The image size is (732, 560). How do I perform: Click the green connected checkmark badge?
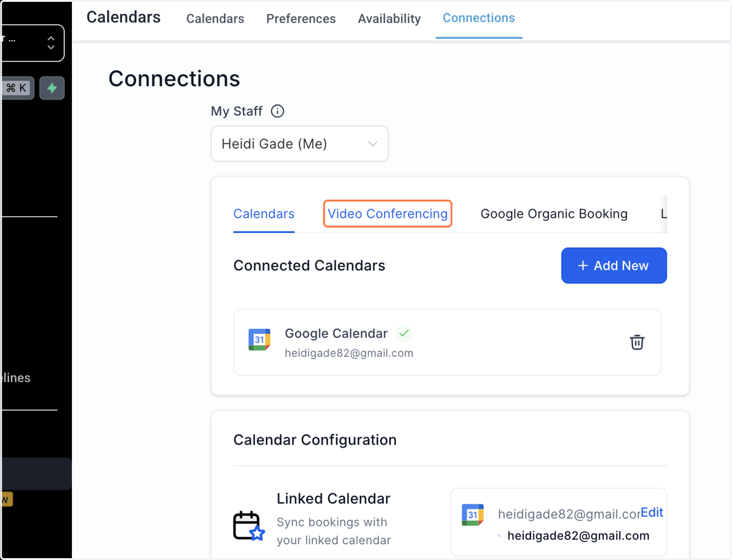pyautogui.click(x=403, y=334)
